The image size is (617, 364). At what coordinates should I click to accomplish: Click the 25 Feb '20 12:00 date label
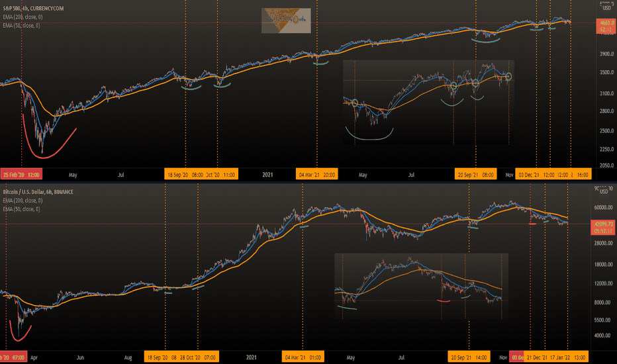click(21, 174)
